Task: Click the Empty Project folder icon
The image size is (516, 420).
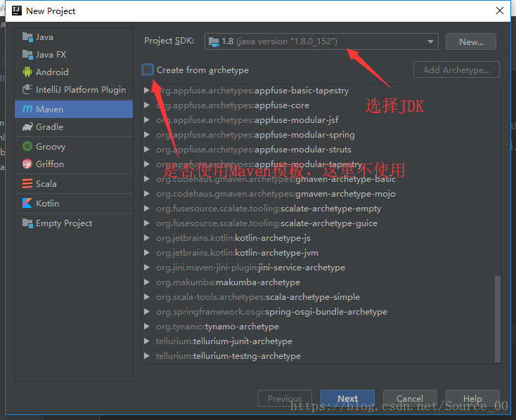Action: [x=27, y=223]
